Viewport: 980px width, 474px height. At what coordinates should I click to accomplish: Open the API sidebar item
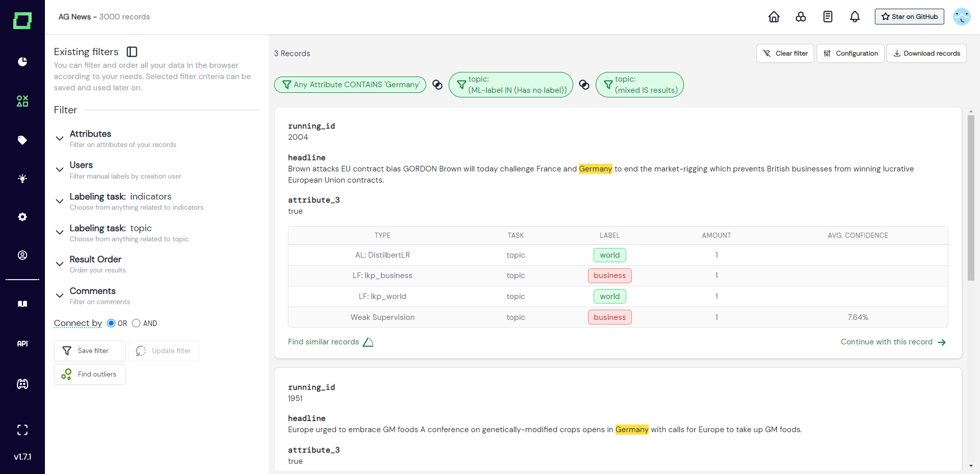point(22,344)
